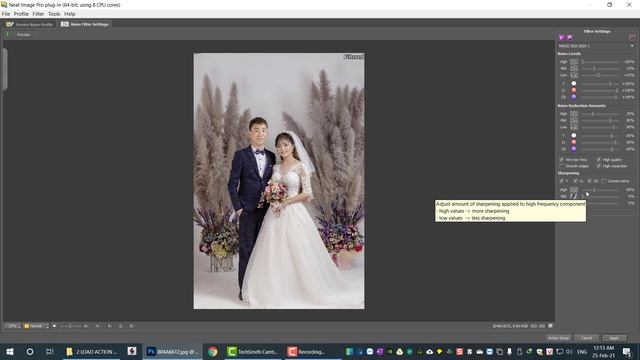
Task: Toggle the Smooth edges checkbox
Action: tap(562, 166)
